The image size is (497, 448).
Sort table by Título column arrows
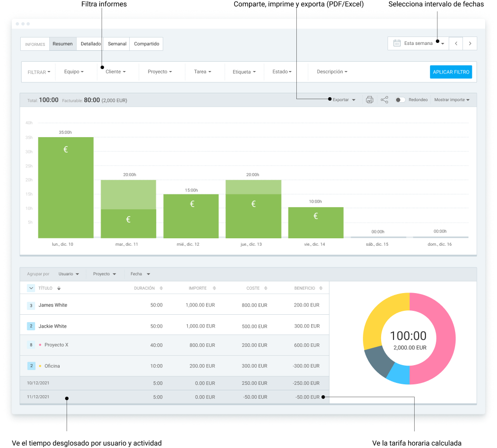59,288
